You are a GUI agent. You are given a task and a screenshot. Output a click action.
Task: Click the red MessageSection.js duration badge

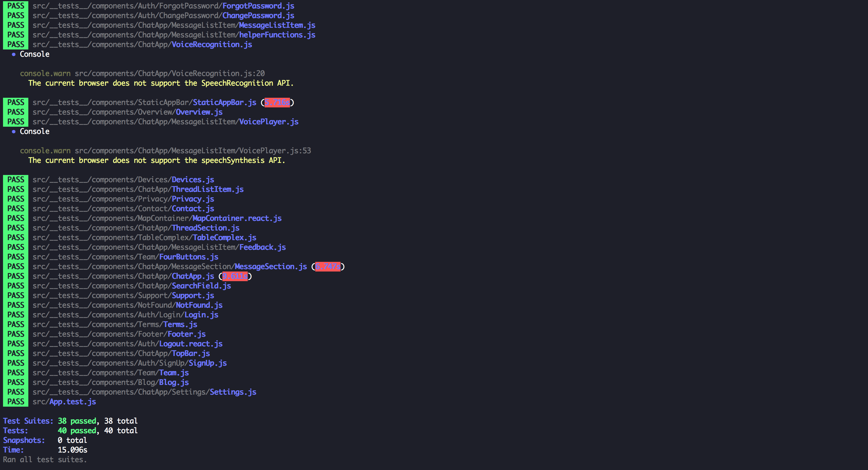click(328, 267)
